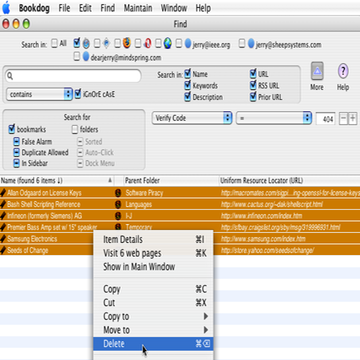Click traffic light icon beside Languages
Screen dimensions: 360x360
click(x=118, y=204)
